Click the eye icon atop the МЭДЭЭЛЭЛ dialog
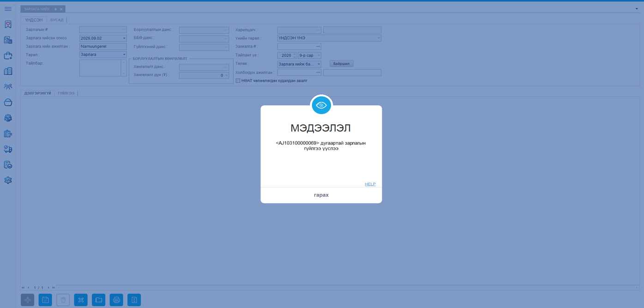Image resolution: width=644 pixels, height=308 pixels. (321, 105)
